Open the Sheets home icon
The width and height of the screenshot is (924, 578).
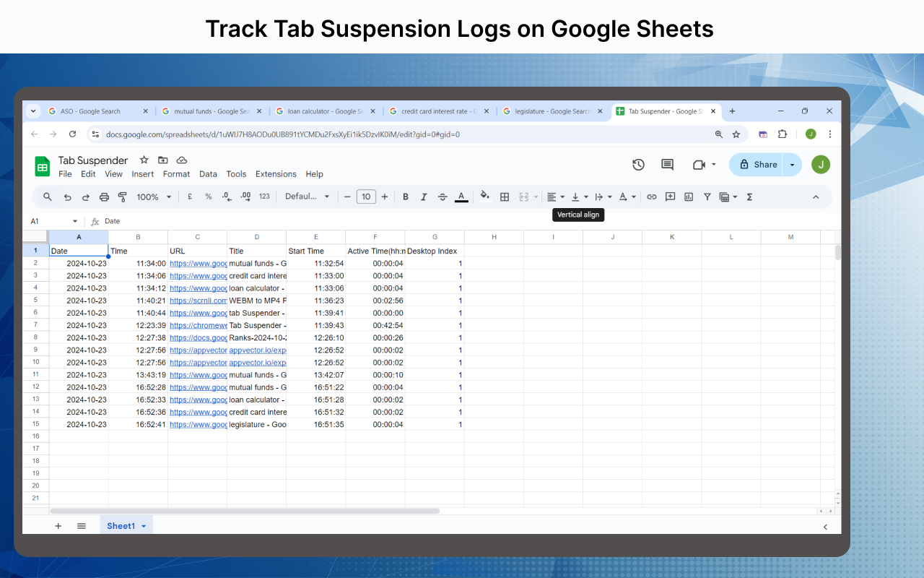43,166
